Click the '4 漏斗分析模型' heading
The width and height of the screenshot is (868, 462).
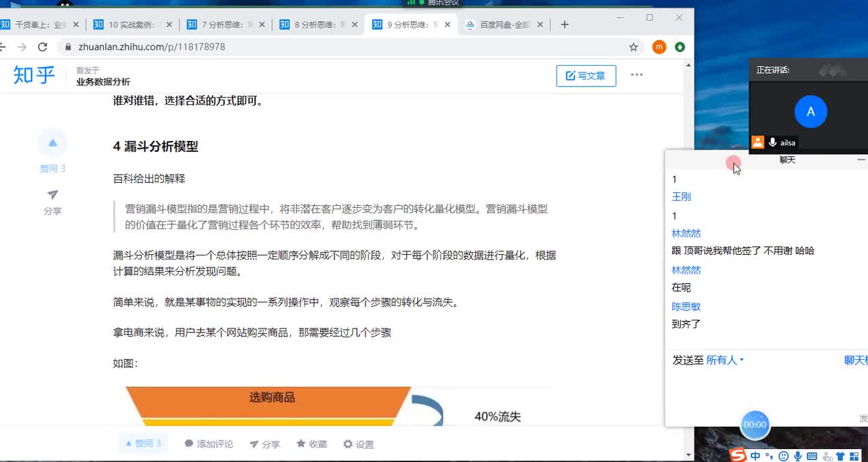[155, 146]
